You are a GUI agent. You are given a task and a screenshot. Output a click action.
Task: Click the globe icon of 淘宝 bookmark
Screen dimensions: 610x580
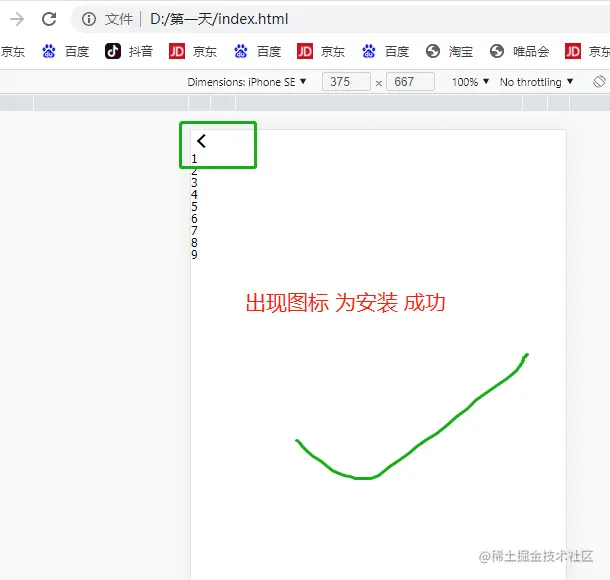click(433, 51)
